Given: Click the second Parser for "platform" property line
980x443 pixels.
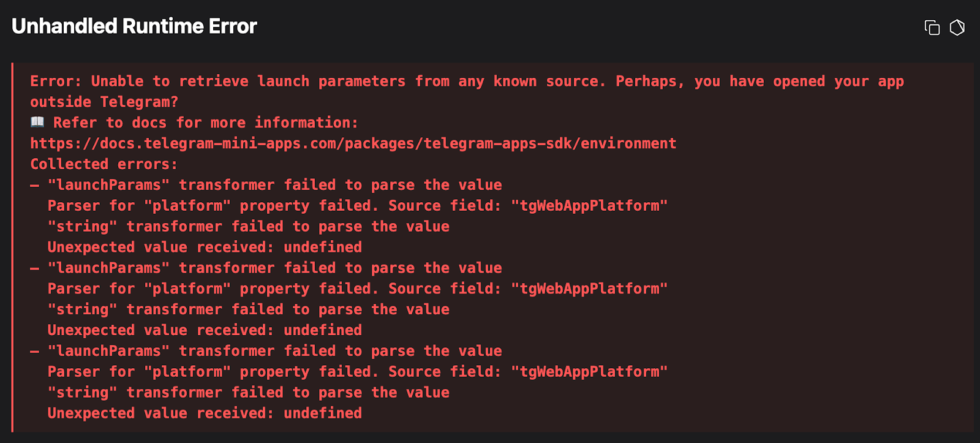Looking at the screenshot, I should coord(357,289).
